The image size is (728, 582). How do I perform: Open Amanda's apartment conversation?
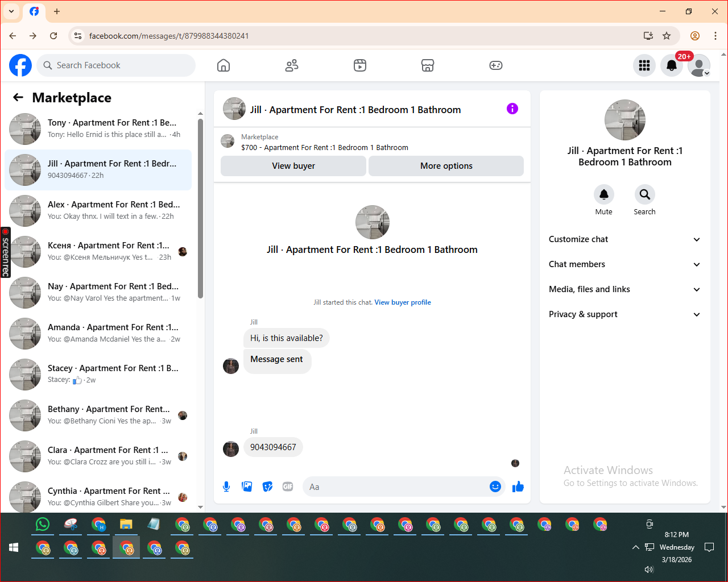(98, 334)
